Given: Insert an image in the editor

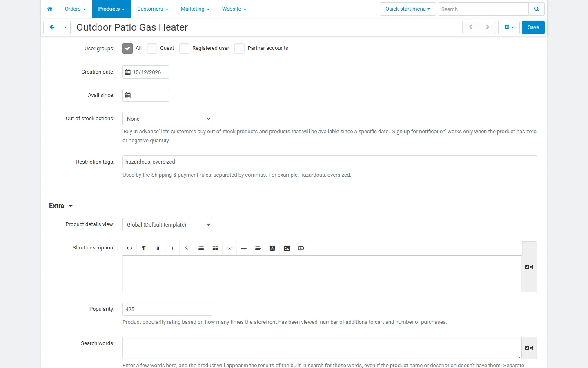Looking at the screenshot, I should (x=287, y=248).
